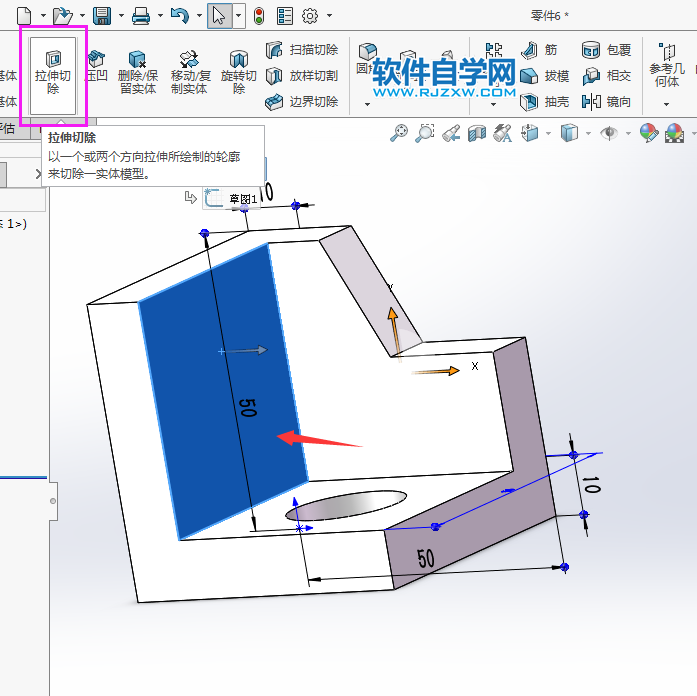
Task: Toggle the Section View icon
Action: [477, 133]
